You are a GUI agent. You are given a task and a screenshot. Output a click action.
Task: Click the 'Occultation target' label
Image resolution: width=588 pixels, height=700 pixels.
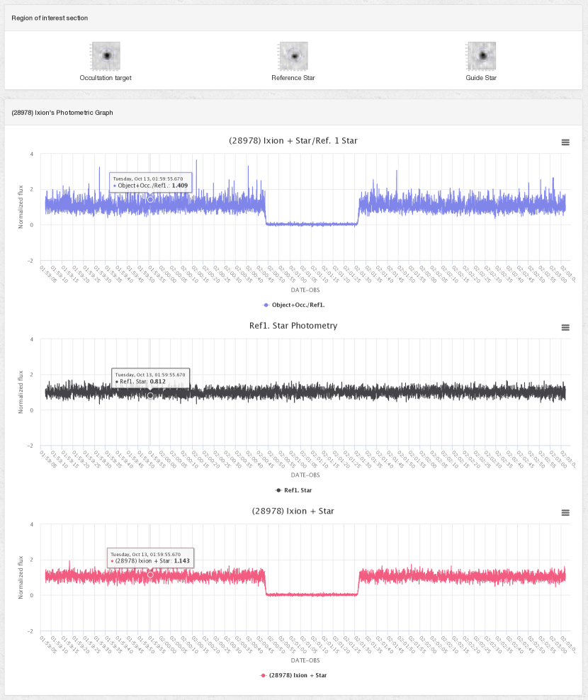106,78
